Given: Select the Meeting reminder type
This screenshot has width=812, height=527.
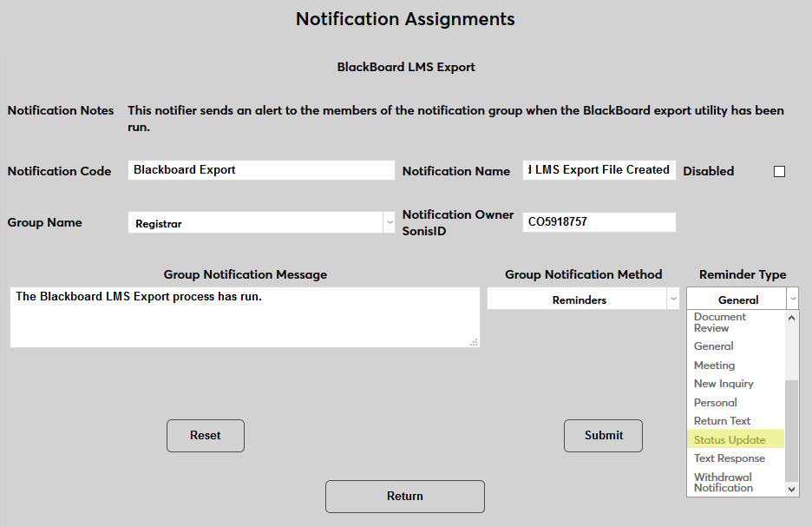Looking at the screenshot, I should tap(712, 365).
